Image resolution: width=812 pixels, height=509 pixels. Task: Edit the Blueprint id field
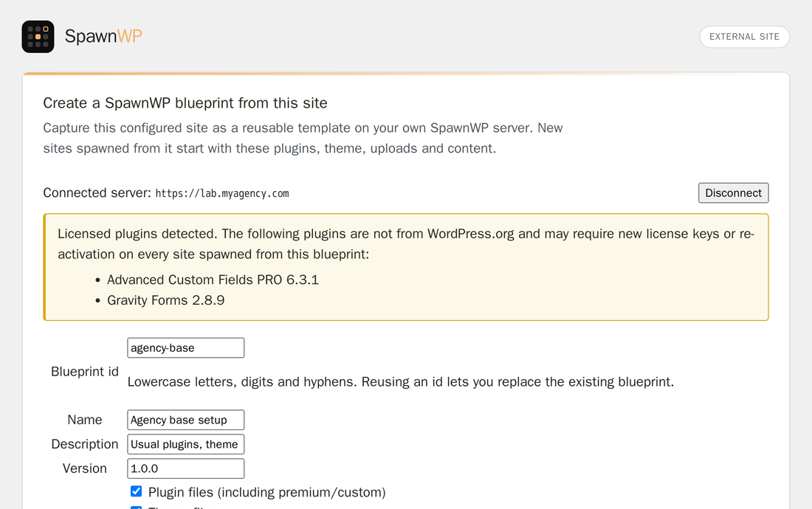[186, 347]
